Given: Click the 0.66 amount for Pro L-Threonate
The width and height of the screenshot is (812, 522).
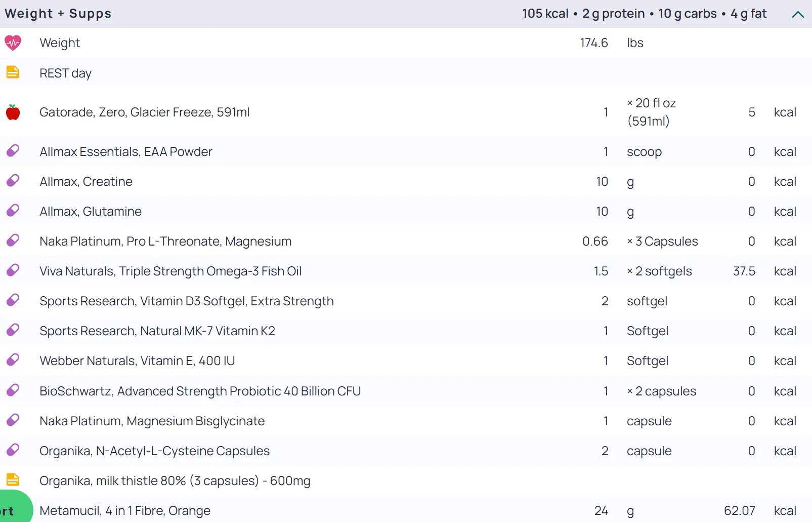Looking at the screenshot, I should point(595,242).
